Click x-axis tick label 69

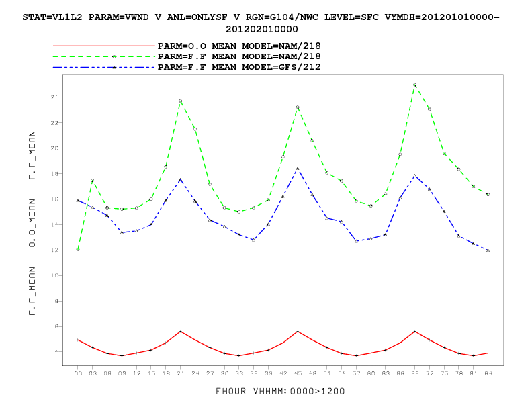(x=414, y=373)
